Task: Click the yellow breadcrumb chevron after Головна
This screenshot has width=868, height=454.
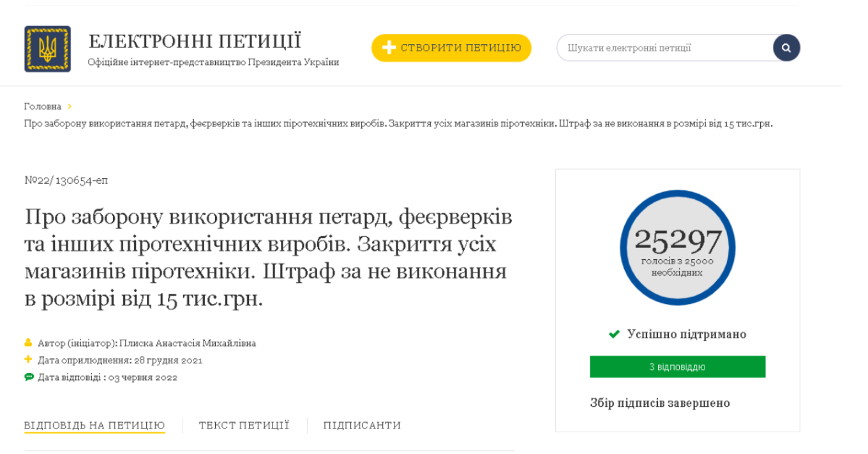Action: [x=70, y=107]
